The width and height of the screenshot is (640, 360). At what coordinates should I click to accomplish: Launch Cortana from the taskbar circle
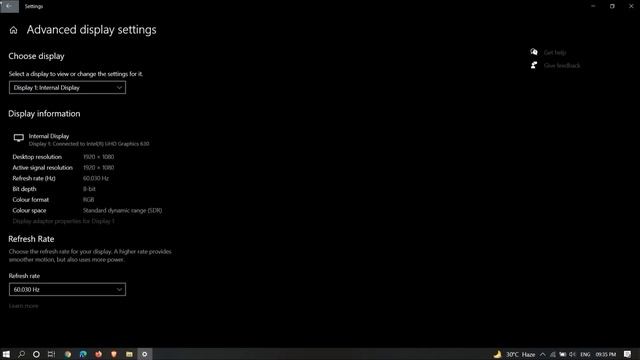pos(36,354)
